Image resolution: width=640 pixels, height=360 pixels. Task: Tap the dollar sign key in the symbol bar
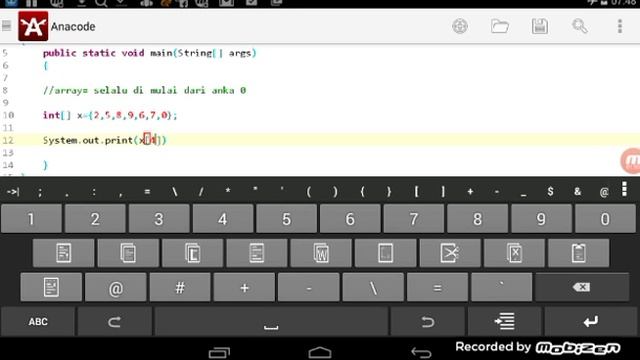pyautogui.click(x=550, y=191)
